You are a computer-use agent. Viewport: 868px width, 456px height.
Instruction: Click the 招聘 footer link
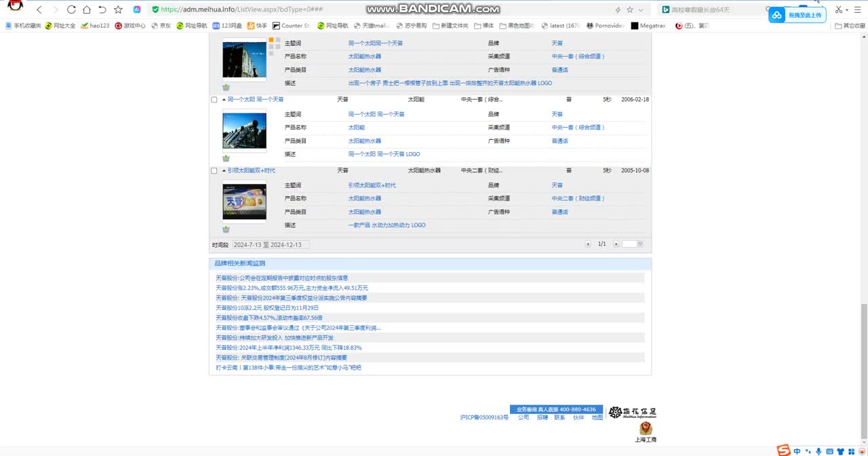542,418
